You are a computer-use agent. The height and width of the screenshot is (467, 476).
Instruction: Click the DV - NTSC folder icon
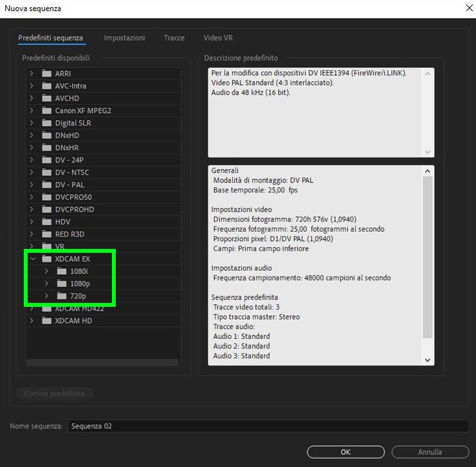click(x=46, y=172)
